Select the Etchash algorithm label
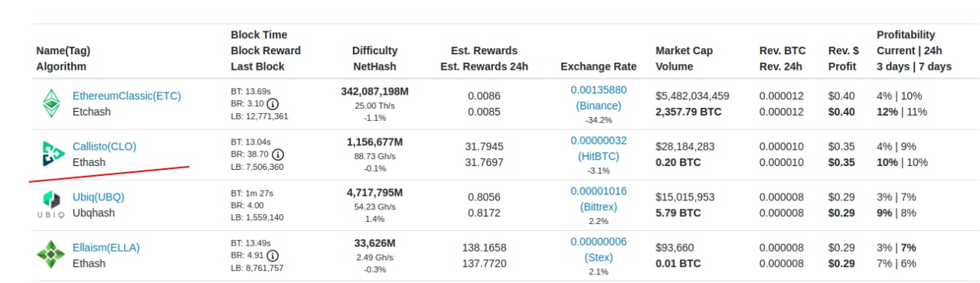Viewport: 980px width, 283px height. pos(91,112)
